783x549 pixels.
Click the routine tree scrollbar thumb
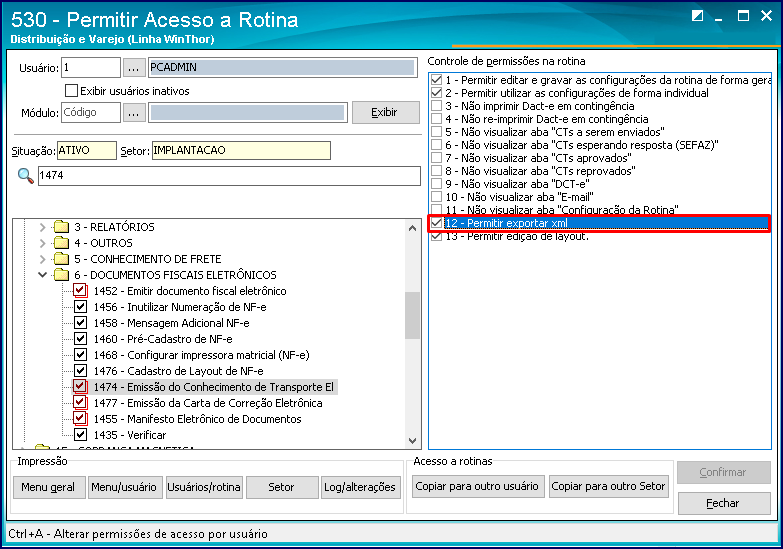coord(412,315)
